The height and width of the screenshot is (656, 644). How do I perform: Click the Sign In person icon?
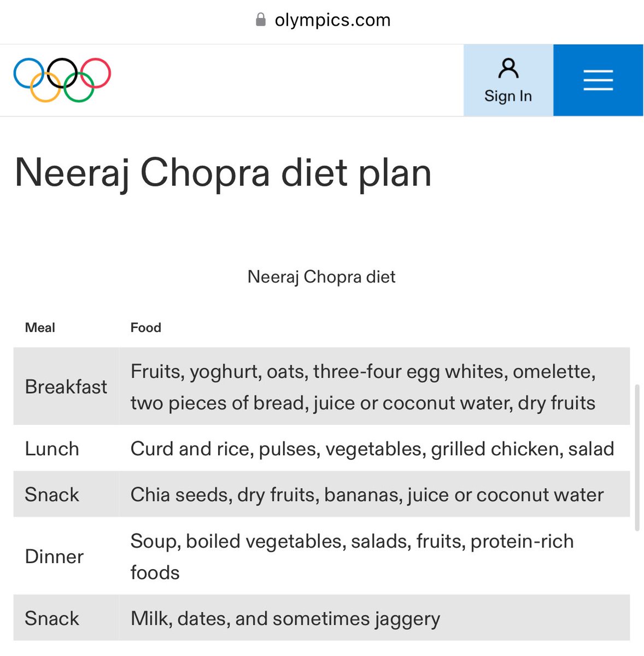pyautogui.click(x=508, y=68)
